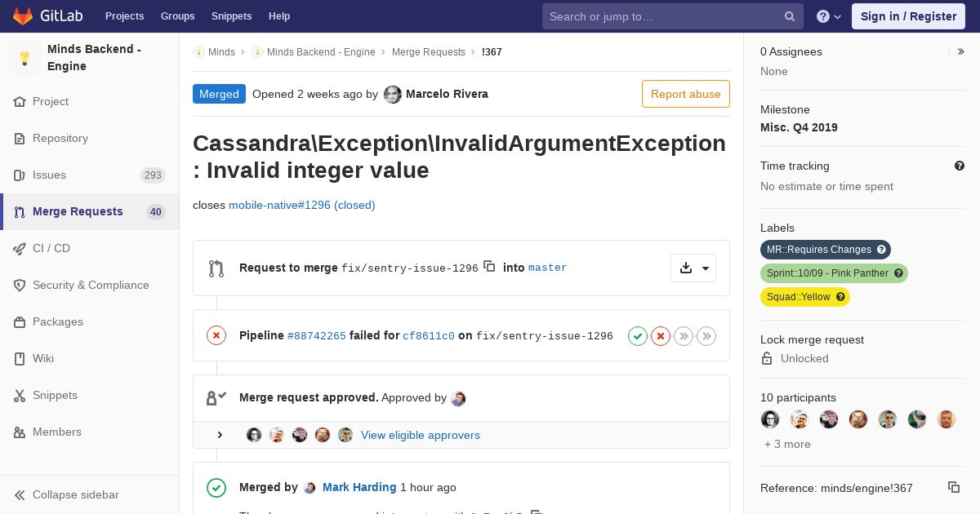Open failed pipeline stage icon

pyautogui.click(x=661, y=335)
